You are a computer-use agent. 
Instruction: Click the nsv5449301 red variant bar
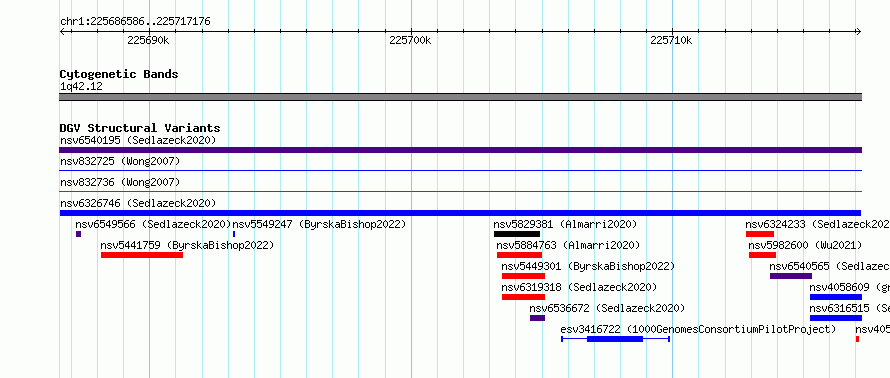[523, 276]
